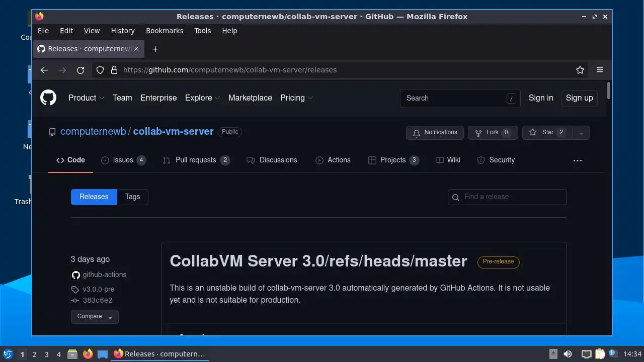
Task: Click the show desktop taskbar icon
Action: [103, 354]
